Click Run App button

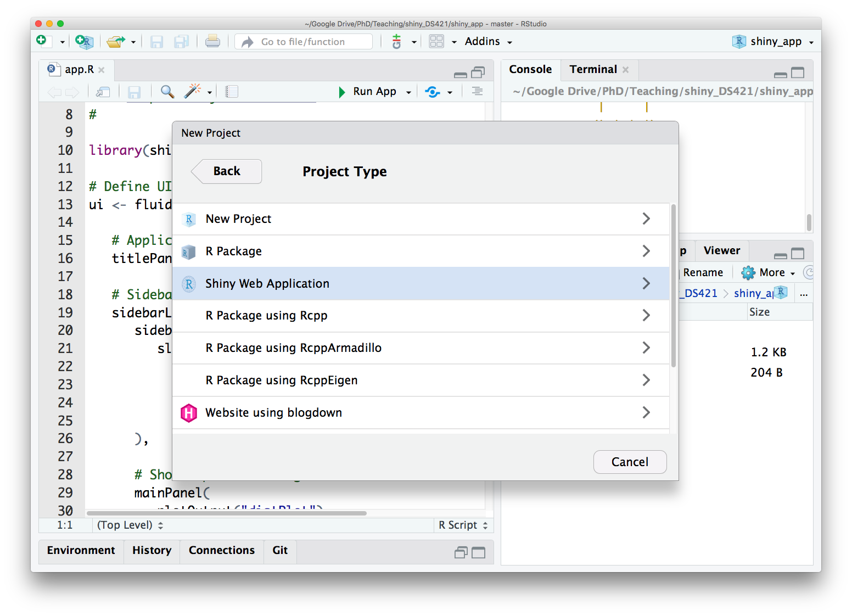point(368,92)
